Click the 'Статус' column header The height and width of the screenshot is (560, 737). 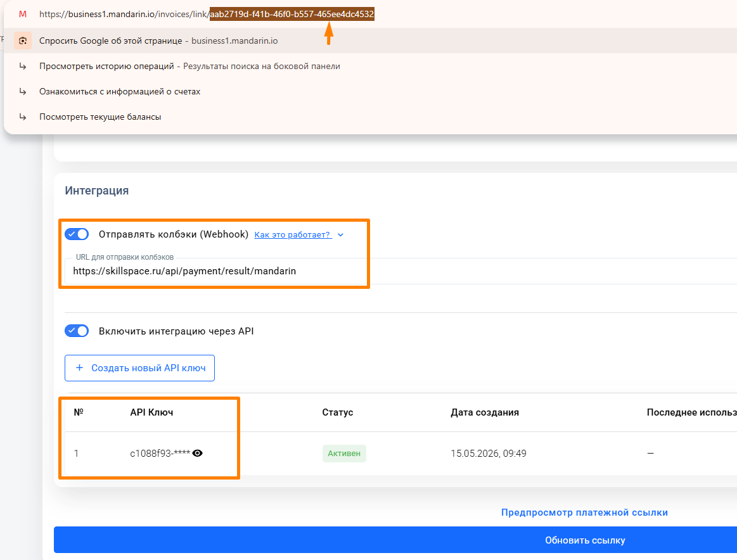coord(338,412)
